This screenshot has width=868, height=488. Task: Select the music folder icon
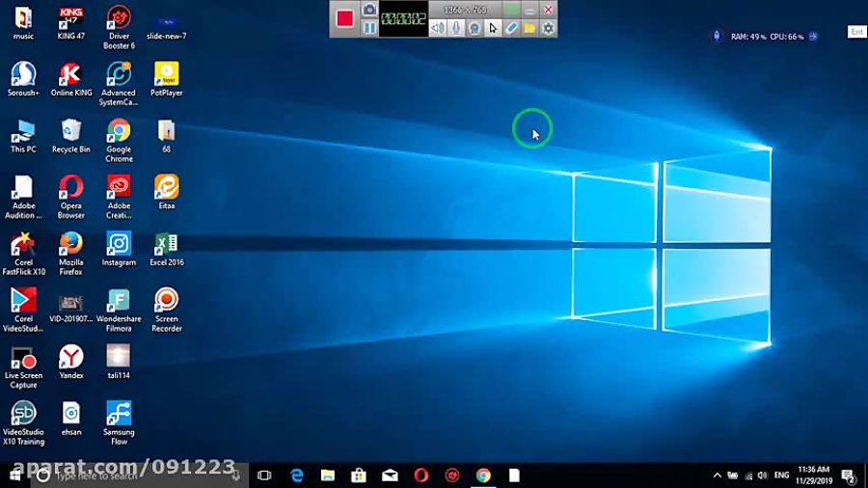coord(23,23)
